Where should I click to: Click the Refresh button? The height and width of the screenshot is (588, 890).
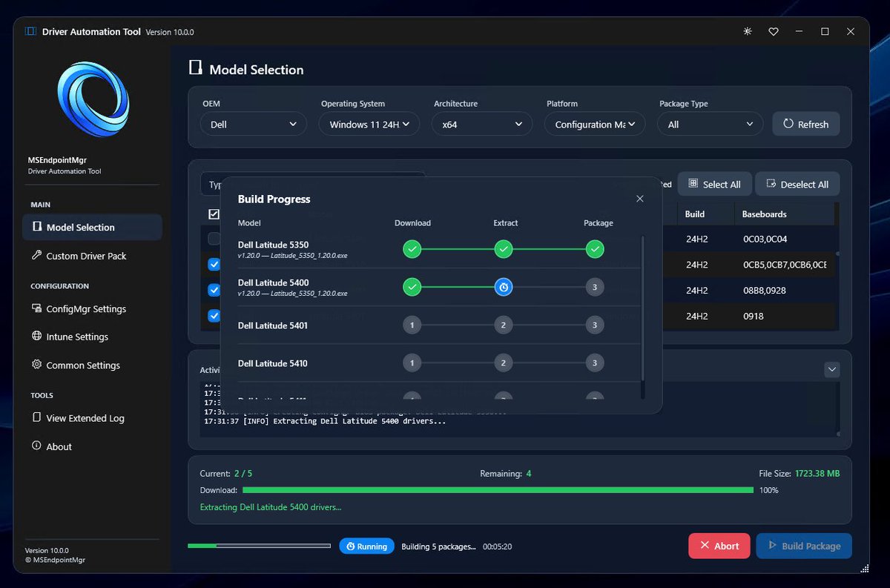pos(805,124)
